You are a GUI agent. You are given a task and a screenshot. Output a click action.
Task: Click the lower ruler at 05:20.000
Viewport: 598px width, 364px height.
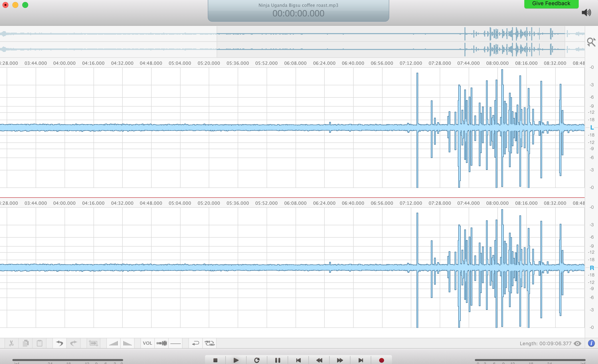tap(209, 203)
